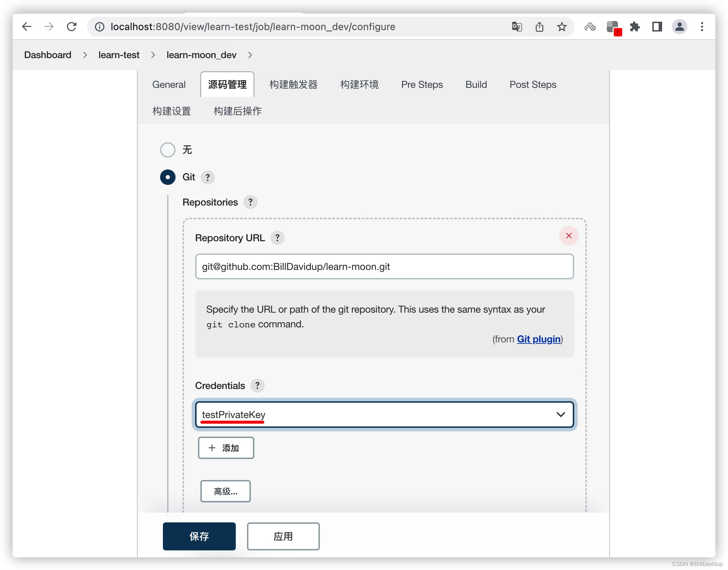Open the translate page icon

[517, 27]
